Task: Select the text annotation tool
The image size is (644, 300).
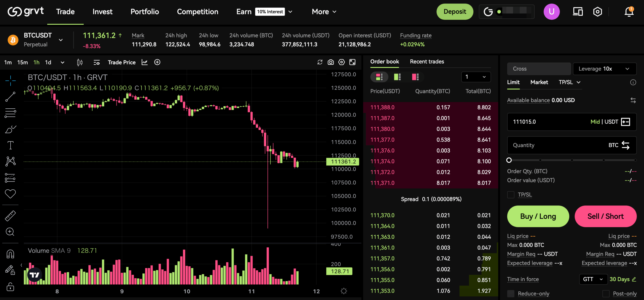Action: (x=10, y=145)
